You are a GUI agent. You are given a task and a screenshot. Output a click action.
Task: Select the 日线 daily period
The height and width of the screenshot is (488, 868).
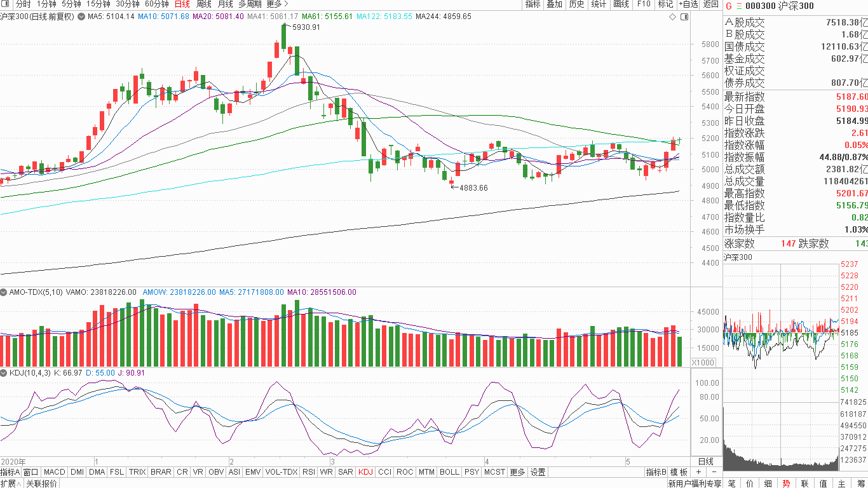[x=182, y=4]
